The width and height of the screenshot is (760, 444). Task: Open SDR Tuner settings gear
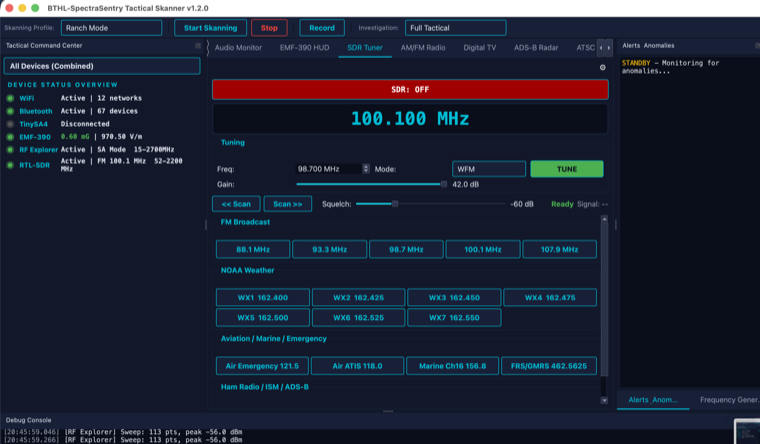(x=602, y=67)
